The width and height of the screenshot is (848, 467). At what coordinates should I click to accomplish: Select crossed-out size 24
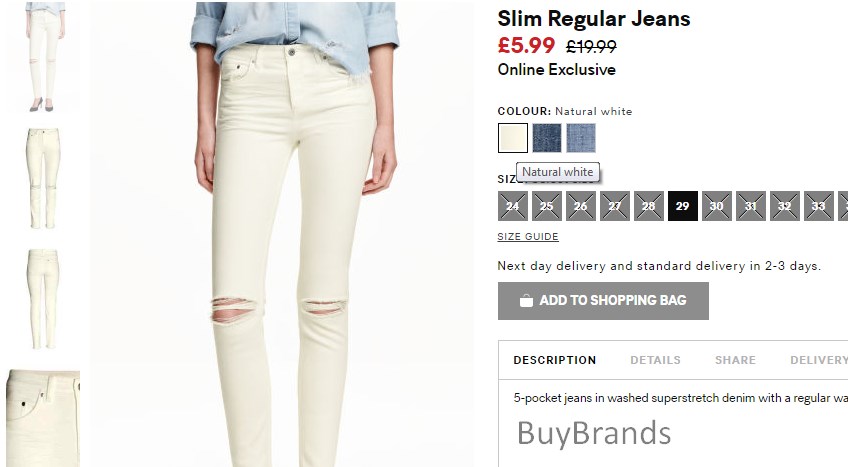click(x=513, y=206)
